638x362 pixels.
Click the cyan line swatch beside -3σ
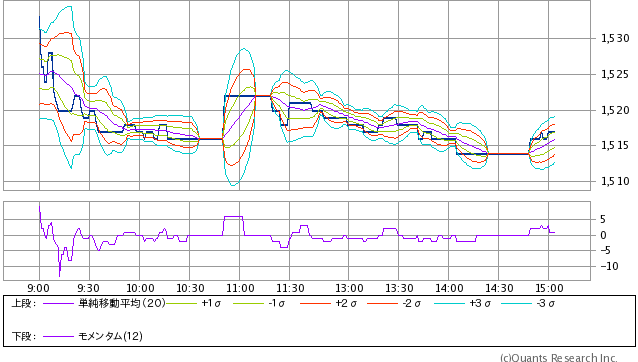tap(517, 304)
